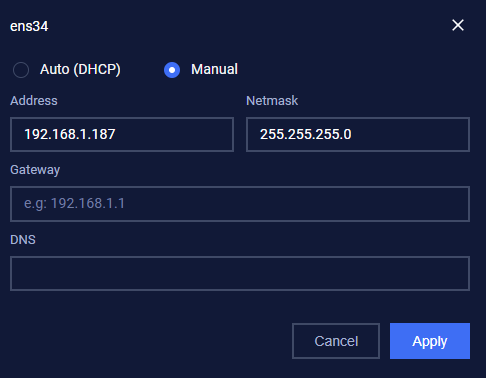Screen dimensions: 486x378
Task: Click the DNS label
Action: (23, 240)
